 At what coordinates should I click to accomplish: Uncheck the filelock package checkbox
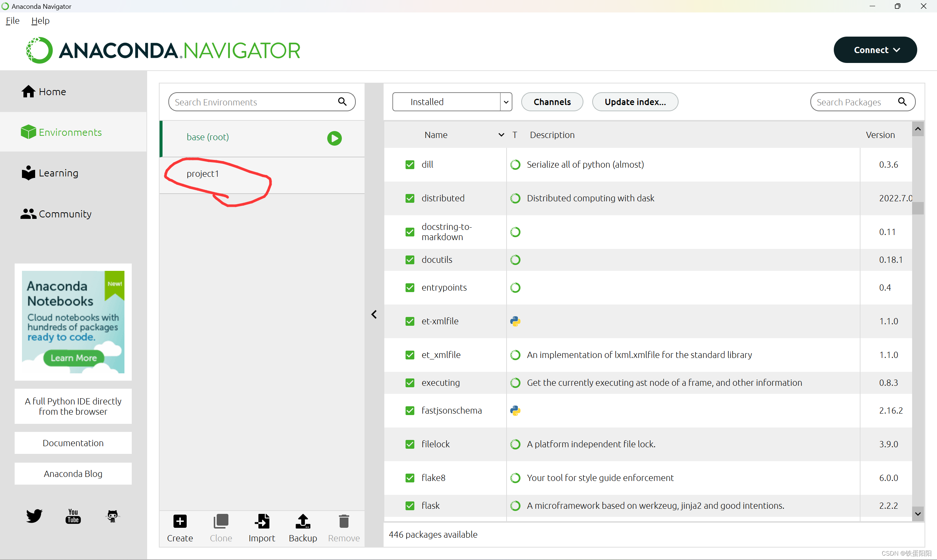coord(410,444)
